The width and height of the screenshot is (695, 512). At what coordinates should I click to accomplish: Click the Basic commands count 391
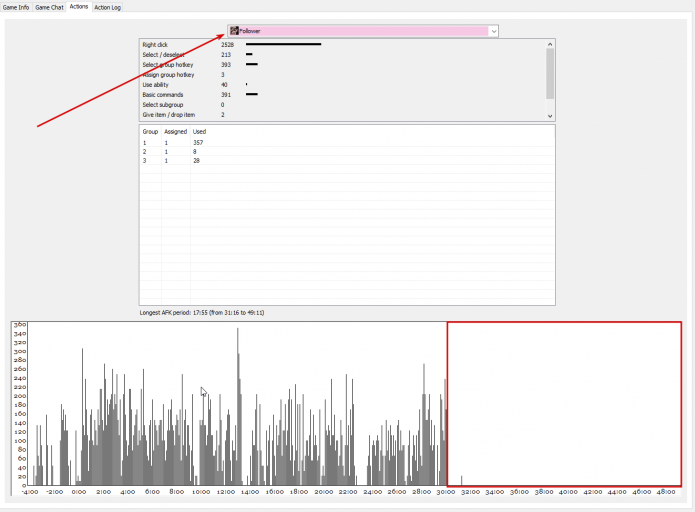pos(226,94)
